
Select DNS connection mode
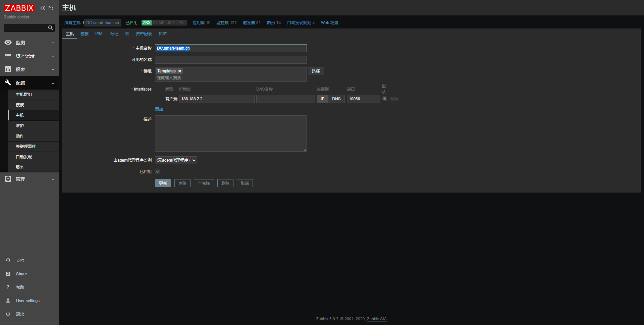pyautogui.click(x=336, y=99)
